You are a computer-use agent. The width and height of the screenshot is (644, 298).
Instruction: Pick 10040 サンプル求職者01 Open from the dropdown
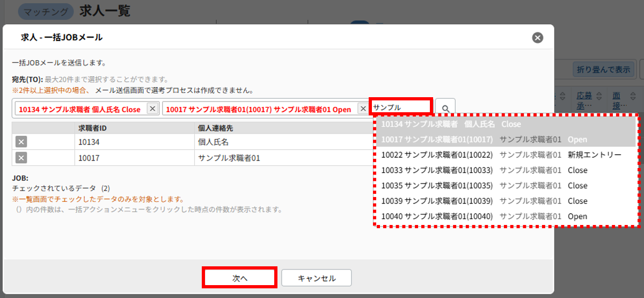tap(484, 216)
